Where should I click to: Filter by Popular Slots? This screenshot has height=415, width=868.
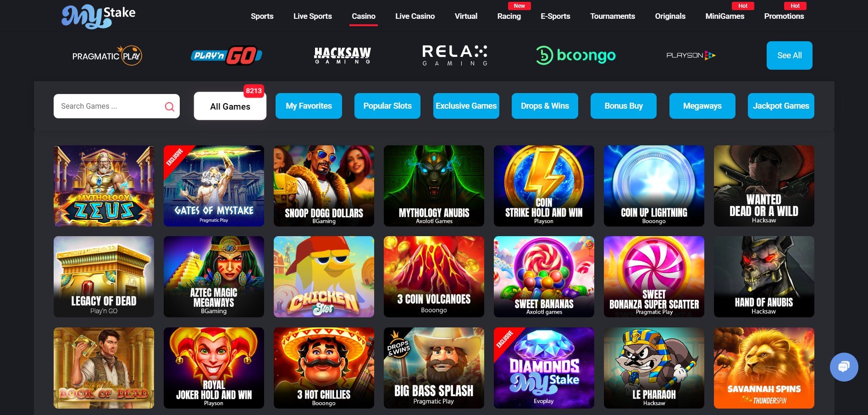387,106
